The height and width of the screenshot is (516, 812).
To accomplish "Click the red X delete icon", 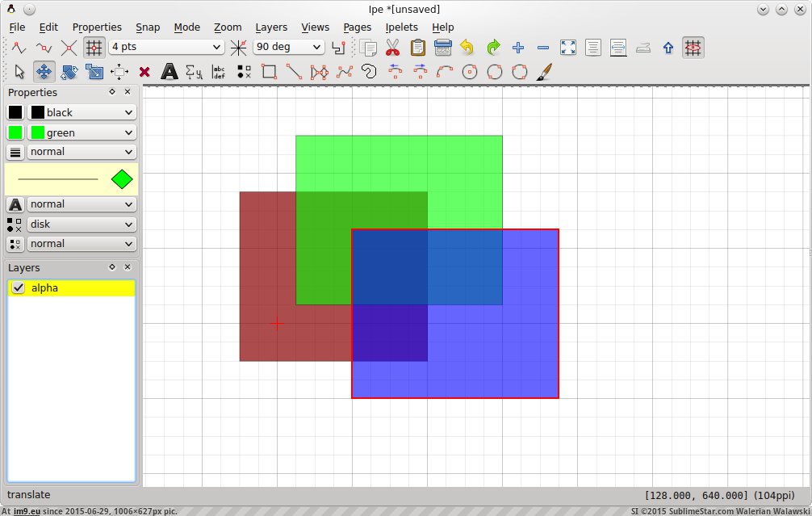I will coord(144,72).
